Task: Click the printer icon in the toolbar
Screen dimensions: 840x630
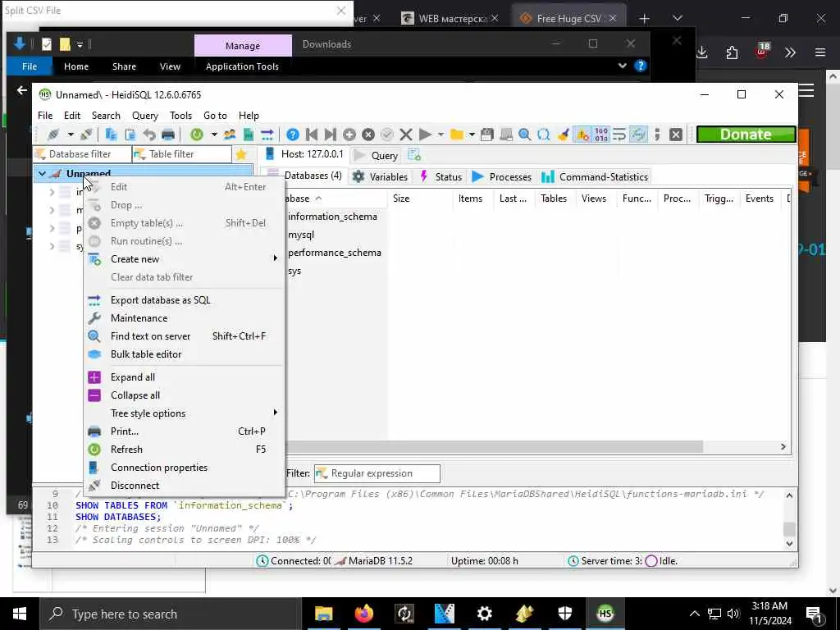Action: (168, 135)
